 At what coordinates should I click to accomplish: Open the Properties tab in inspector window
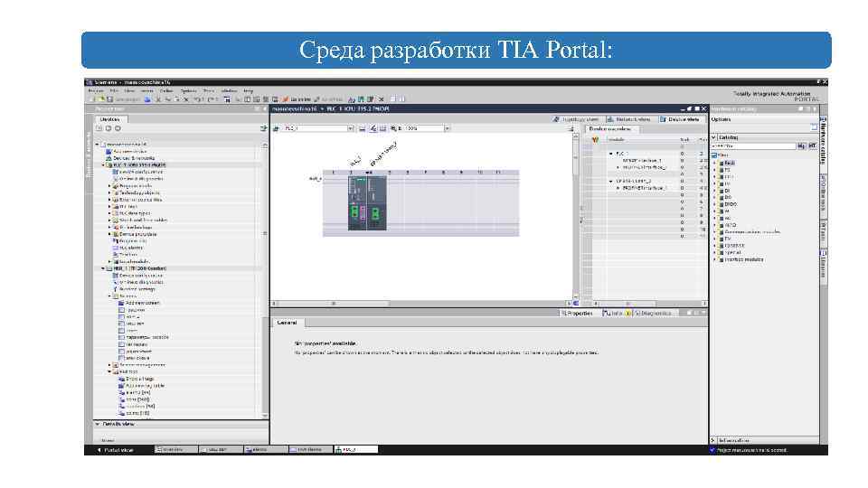pos(577,314)
